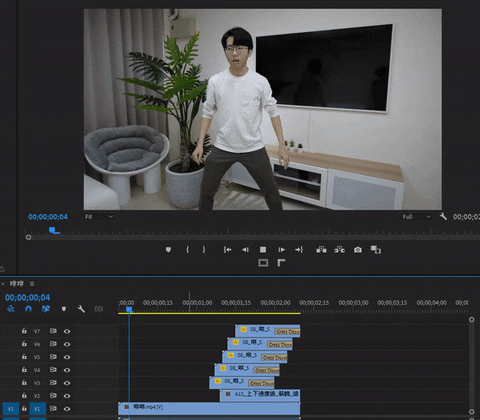The image size is (480, 420).
Task: Lock track V7
Action: tap(24, 331)
